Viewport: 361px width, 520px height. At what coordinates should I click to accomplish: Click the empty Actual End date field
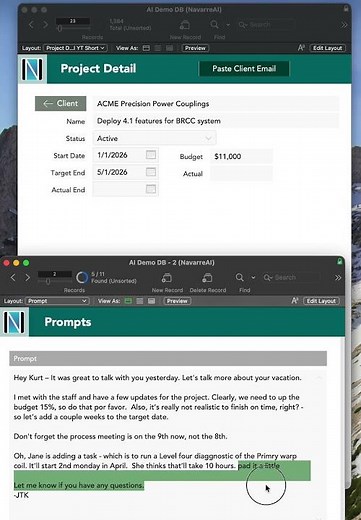pos(125,190)
